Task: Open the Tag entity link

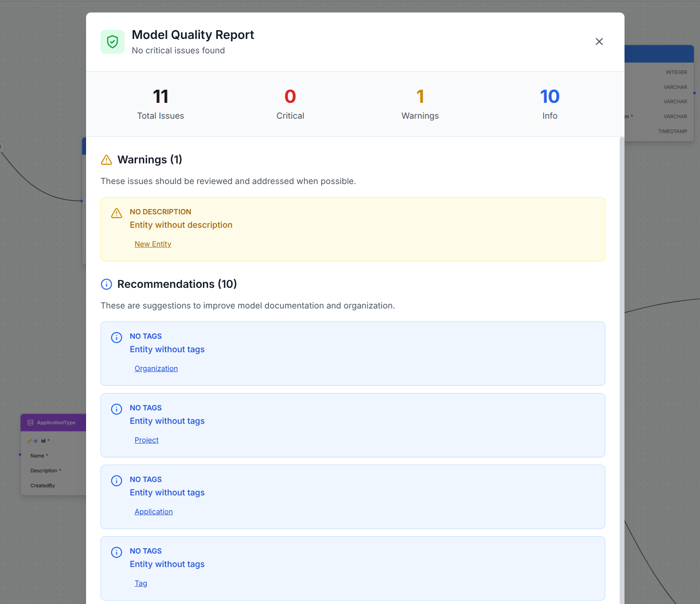Action: coord(141,583)
